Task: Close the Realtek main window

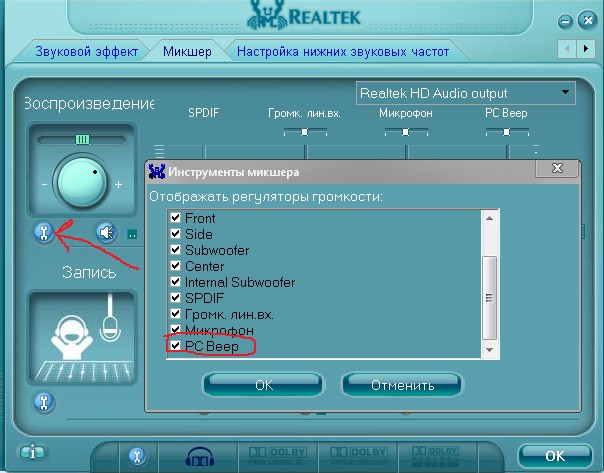Action: 587,20
